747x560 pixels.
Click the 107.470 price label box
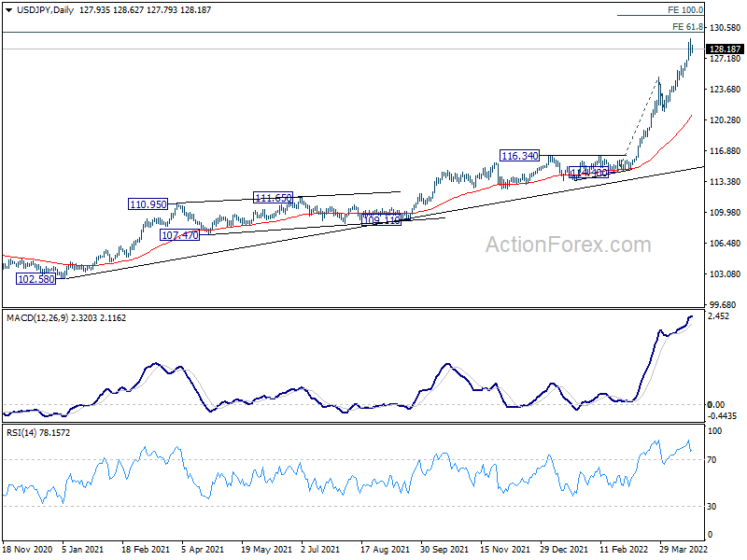(x=179, y=235)
